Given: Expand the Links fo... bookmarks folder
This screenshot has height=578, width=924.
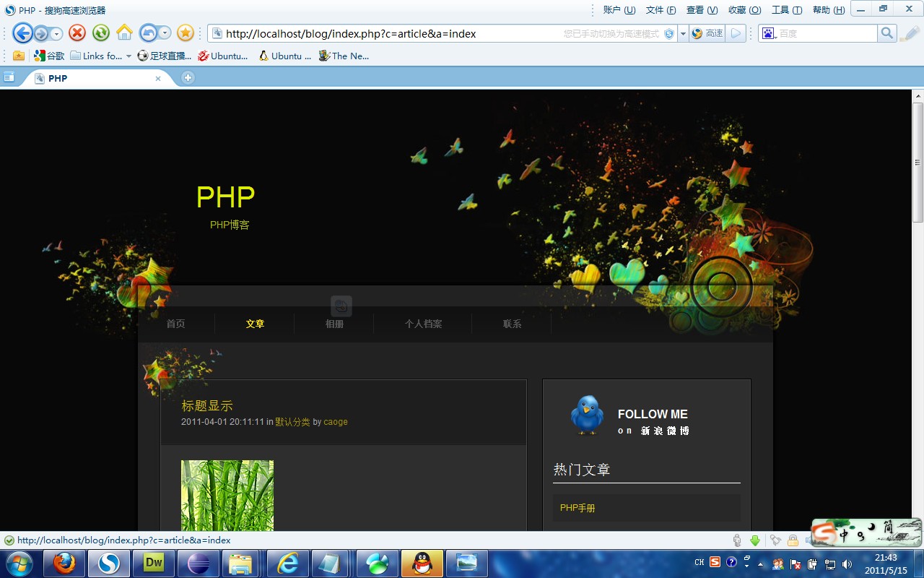Looking at the screenshot, I should (x=100, y=56).
